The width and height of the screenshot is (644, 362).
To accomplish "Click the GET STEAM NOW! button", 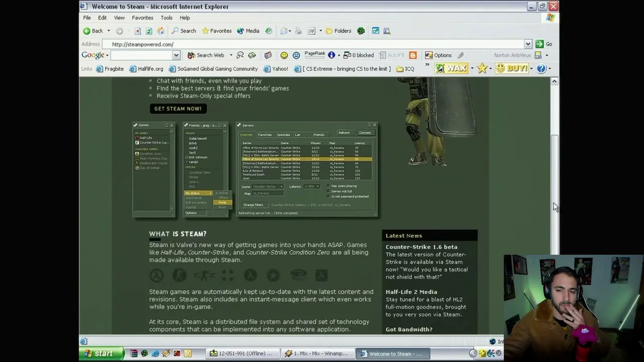I will click(x=178, y=109).
